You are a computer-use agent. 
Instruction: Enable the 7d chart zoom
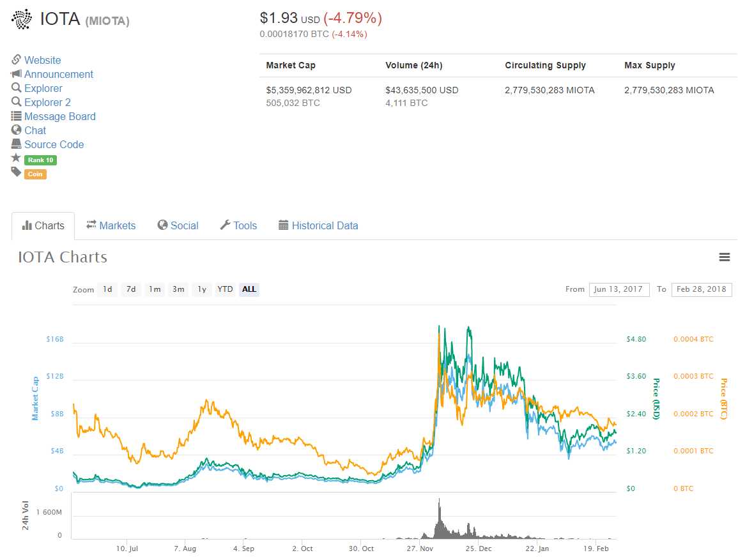pyautogui.click(x=130, y=289)
